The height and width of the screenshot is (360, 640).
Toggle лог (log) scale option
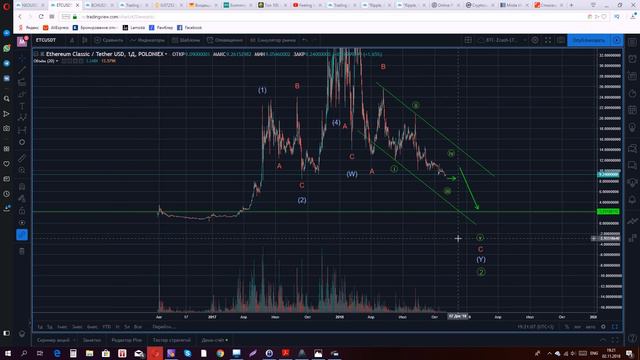(577, 327)
